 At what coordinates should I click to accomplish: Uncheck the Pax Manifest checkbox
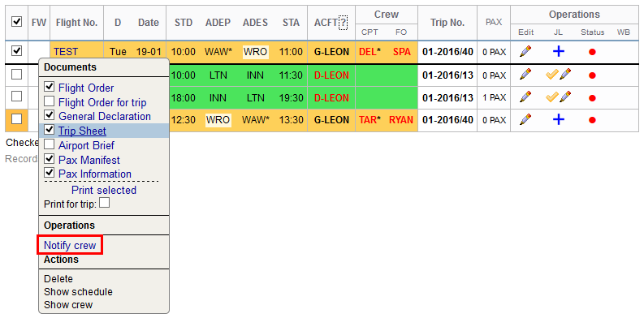[x=50, y=158]
